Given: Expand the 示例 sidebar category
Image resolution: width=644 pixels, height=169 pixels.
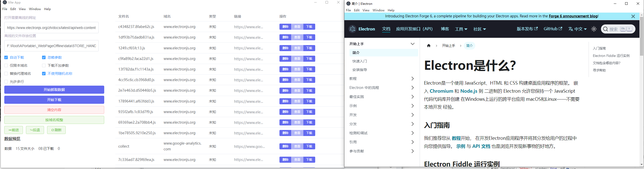Looking at the screenshot, I should point(412,106).
